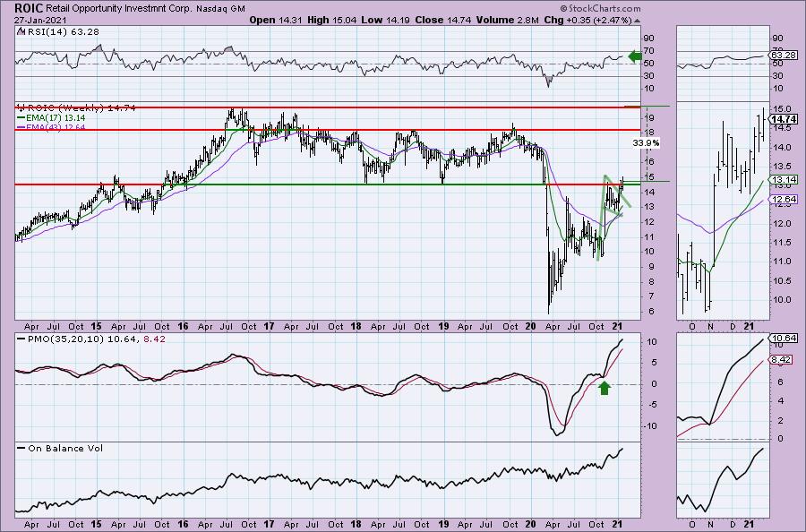Click the ROIC (Weekly) 14.74 price legend
This screenshot has height=532, width=806.
point(77,108)
